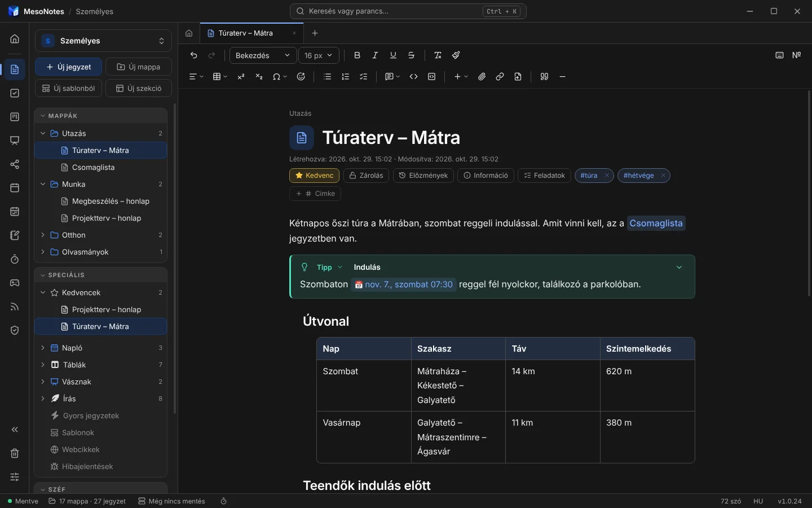Open the calendar view in the left rail
Screen dimensions: 812x508
coord(15,188)
